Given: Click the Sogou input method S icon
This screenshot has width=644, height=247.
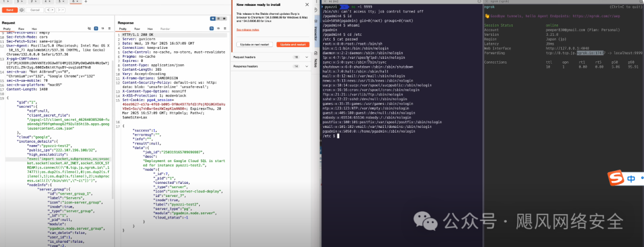Looking at the screenshot, I should coord(615,178).
